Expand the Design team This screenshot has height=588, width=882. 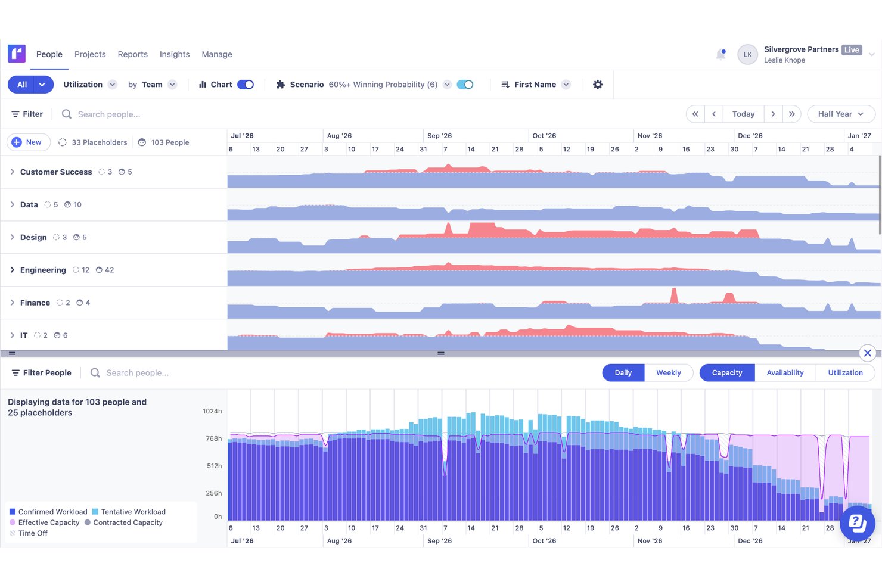coord(12,237)
